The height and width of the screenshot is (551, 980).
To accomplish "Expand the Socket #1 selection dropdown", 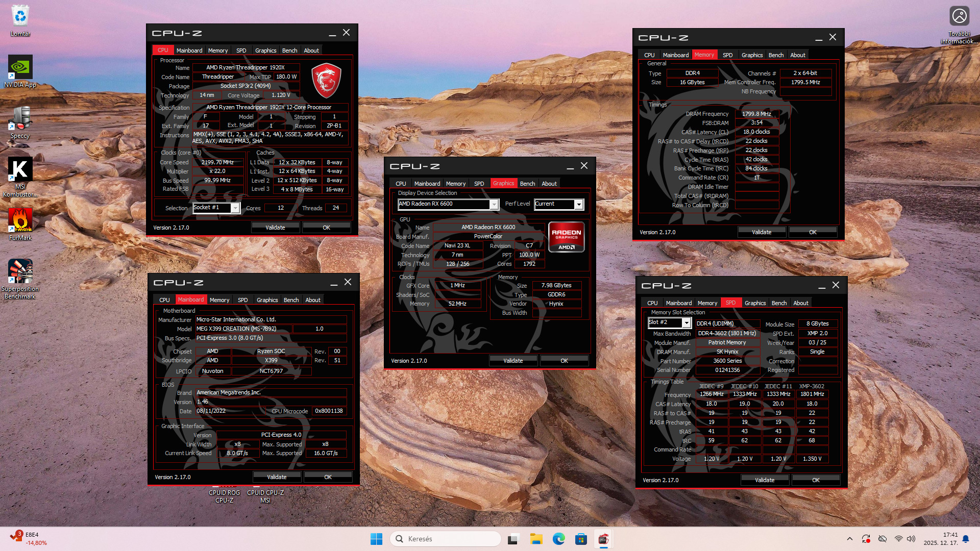I will [x=235, y=208].
